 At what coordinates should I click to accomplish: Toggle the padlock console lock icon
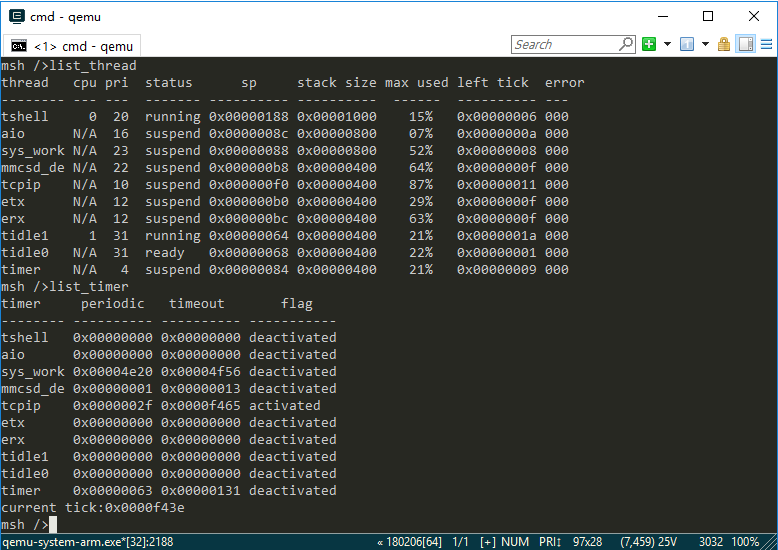(725, 44)
